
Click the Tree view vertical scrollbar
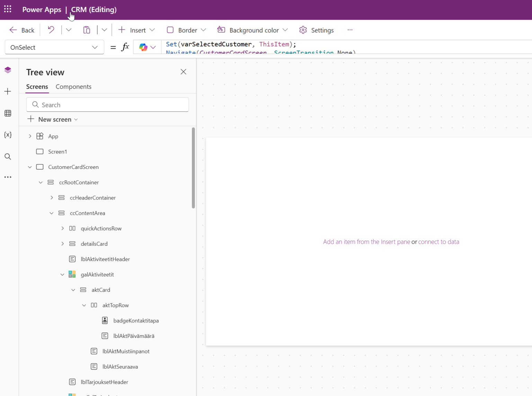click(193, 168)
